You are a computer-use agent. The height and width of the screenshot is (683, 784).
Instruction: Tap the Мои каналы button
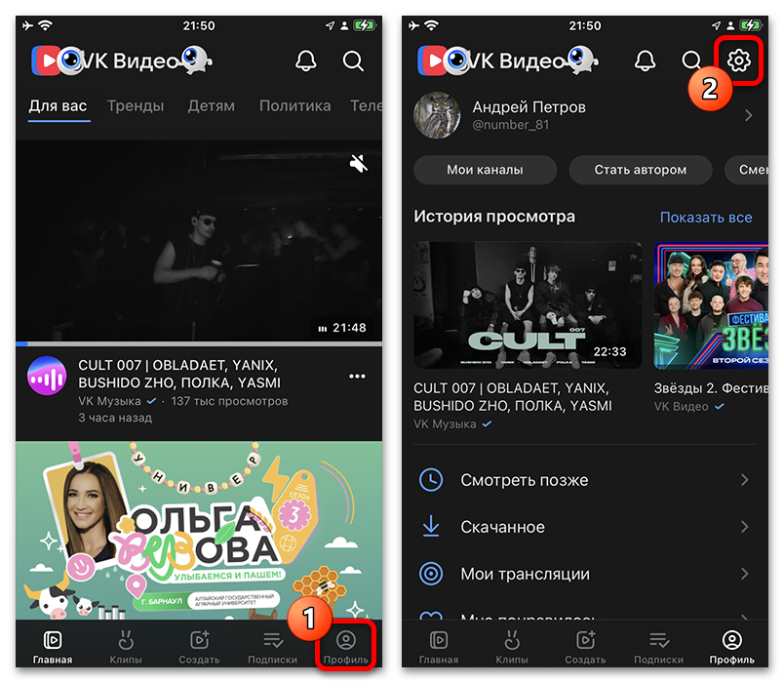(x=485, y=170)
